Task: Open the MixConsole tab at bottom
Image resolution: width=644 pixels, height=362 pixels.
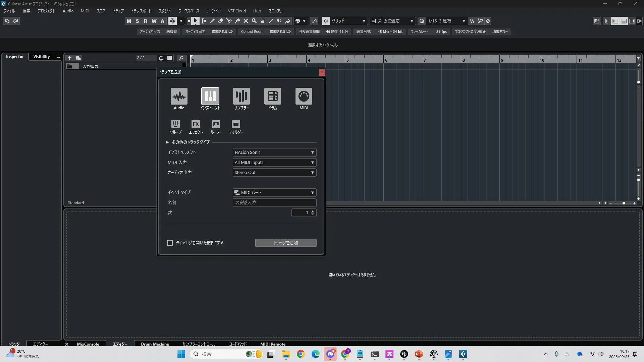Action: [x=88, y=344]
